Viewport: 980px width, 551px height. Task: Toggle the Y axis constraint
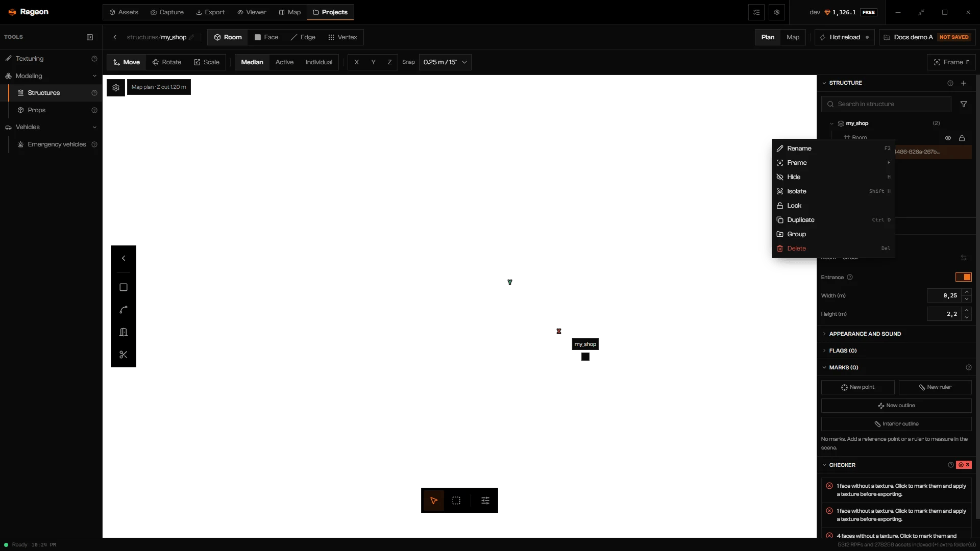(373, 62)
